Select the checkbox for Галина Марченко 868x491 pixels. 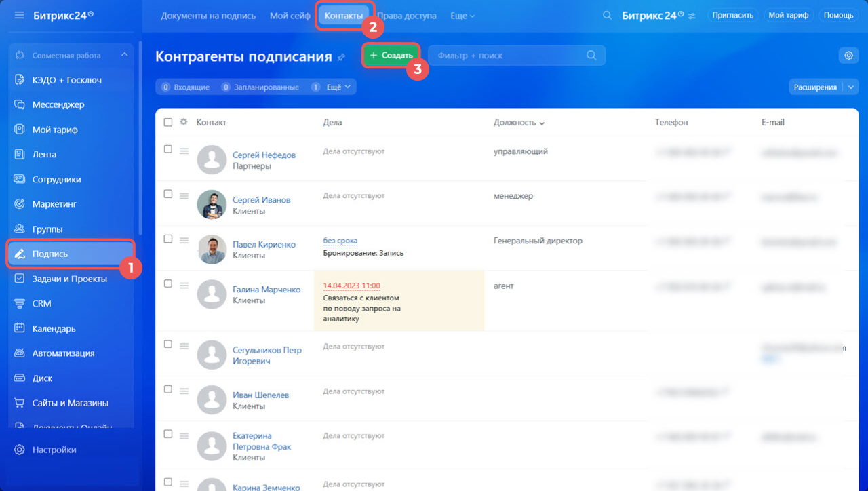coord(168,284)
